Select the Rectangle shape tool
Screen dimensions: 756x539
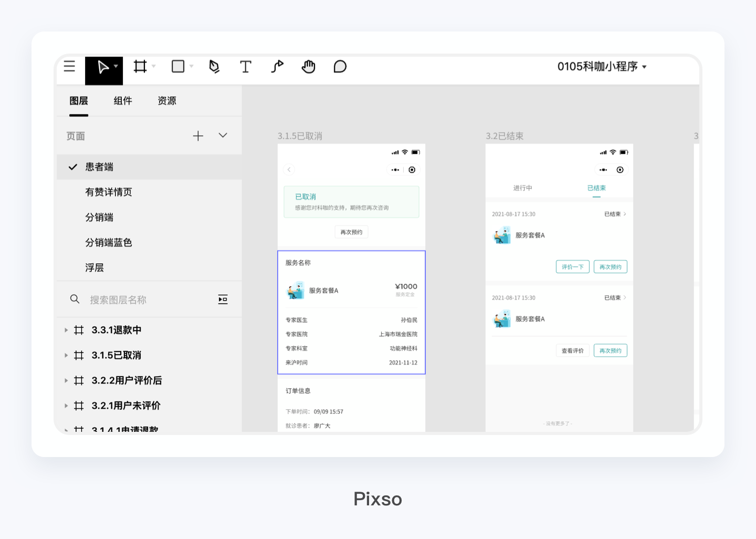click(178, 67)
